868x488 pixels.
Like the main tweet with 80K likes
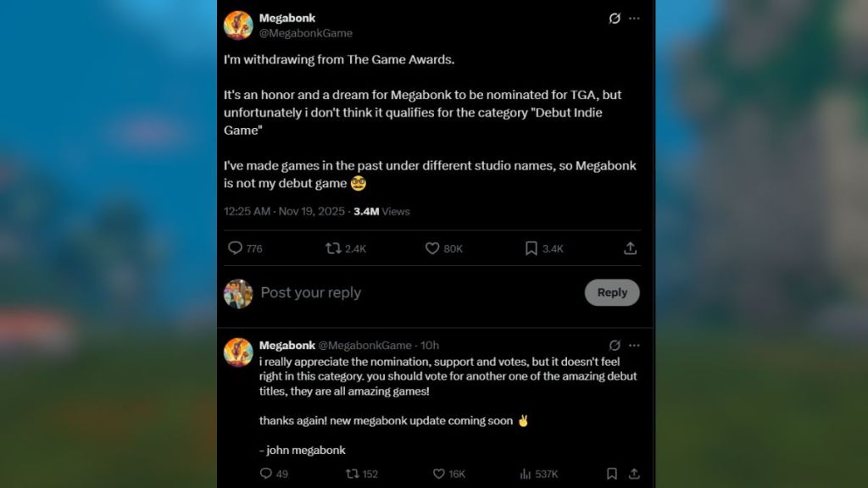[x=432, y=248]
